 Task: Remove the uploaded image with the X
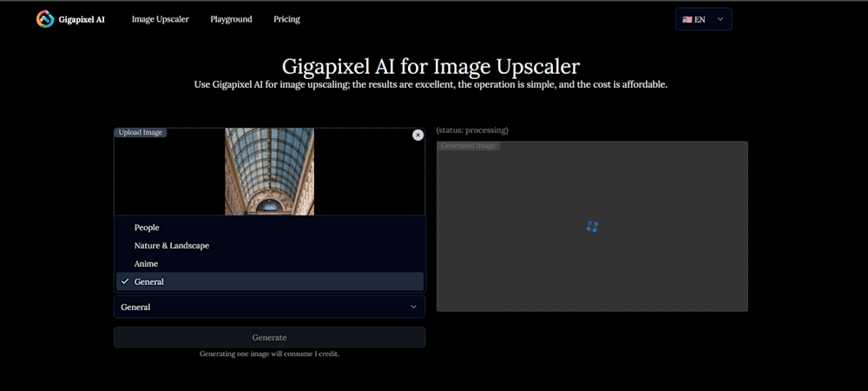click(x=418, y=136)
